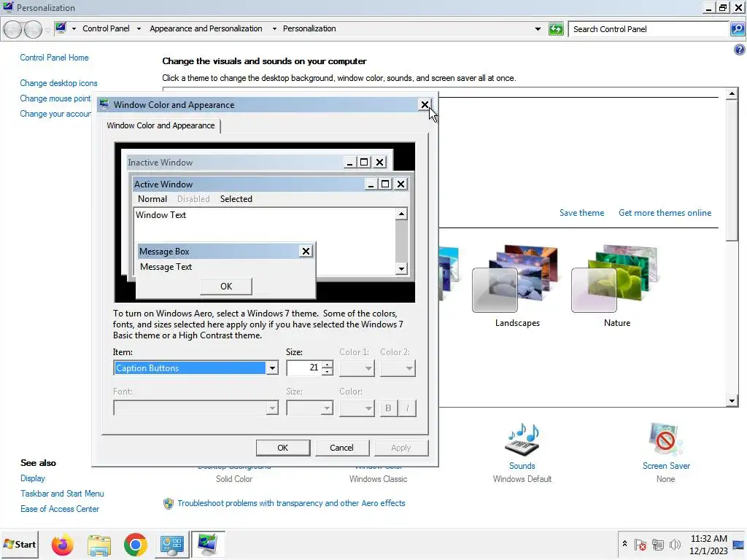
Task: Increase Item Size with the up spinner
Action: [328, 365]
